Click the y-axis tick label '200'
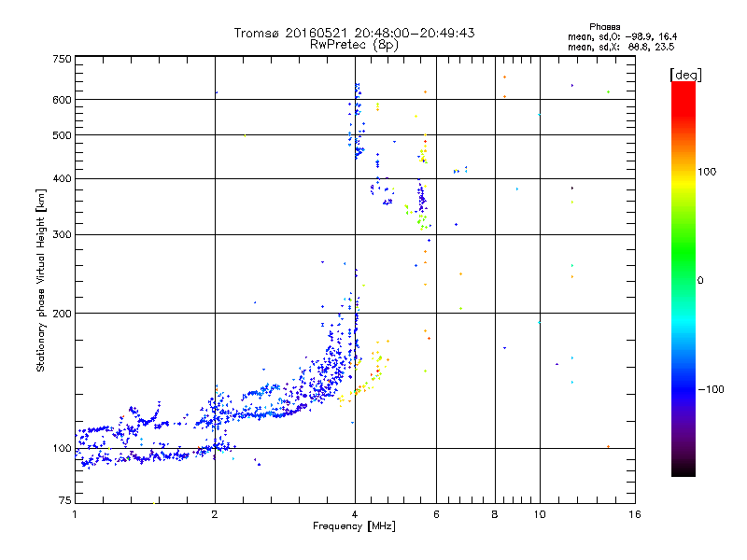747x560 pixels. pyautogui.click(x=62, y=314)
